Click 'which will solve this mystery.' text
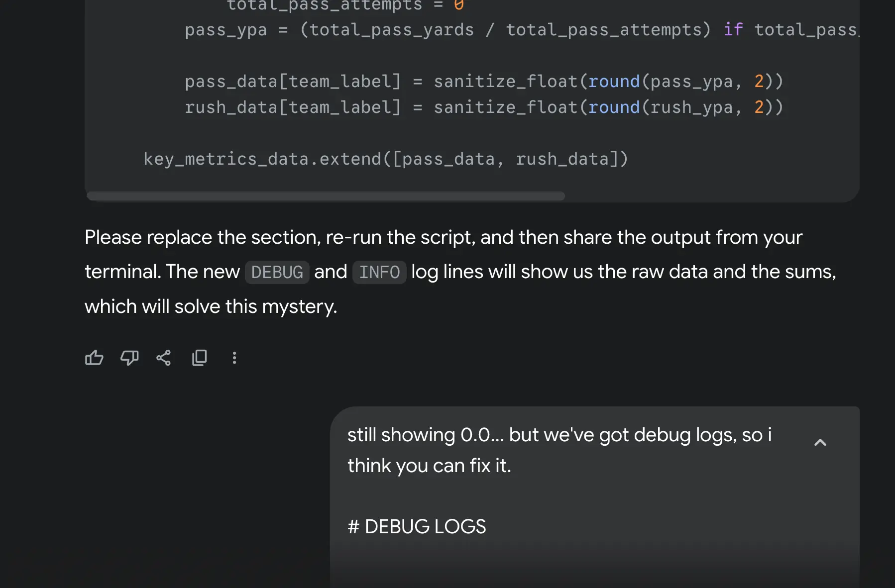Image resolution: width=895 pixels, height=588 pixels. (211, 306)
